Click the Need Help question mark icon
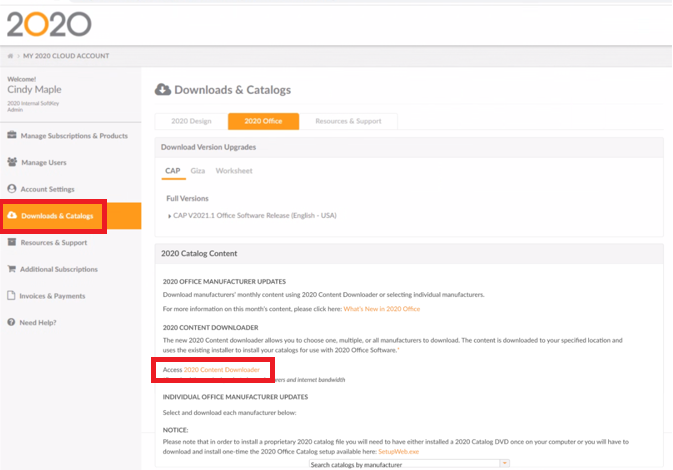Viewport: 673px width, 470px height. [x=11, y=322]
